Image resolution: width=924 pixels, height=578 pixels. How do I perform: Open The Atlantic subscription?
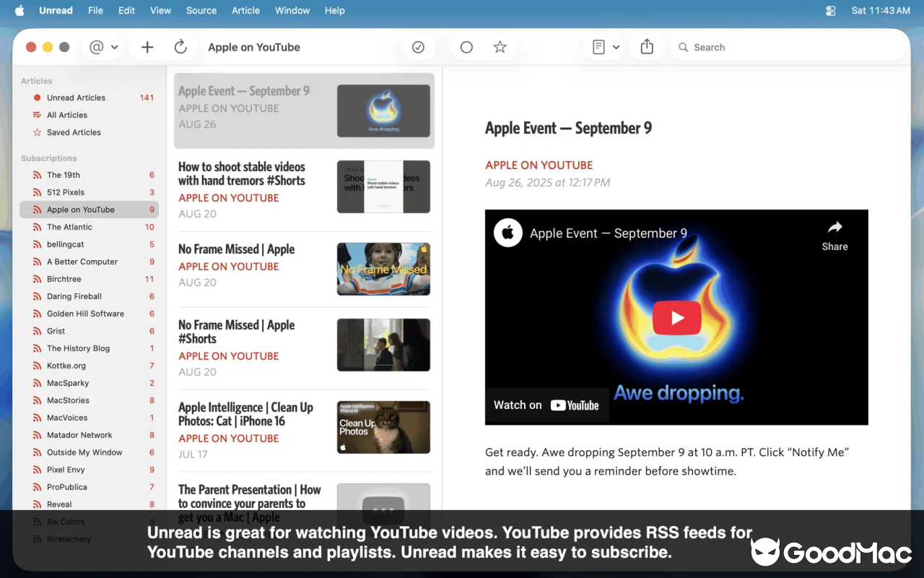(x=89, y=227)
